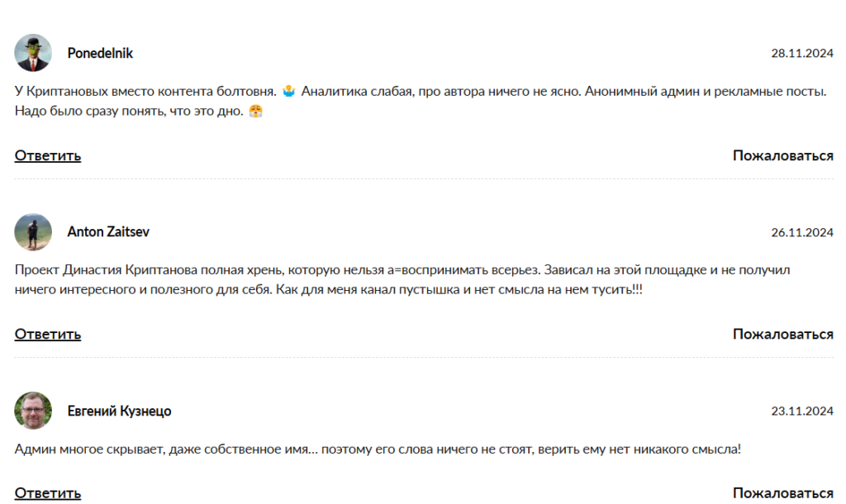
Task: Click the comment text starting 'Админ многое скрывает'
Action: 378,449
